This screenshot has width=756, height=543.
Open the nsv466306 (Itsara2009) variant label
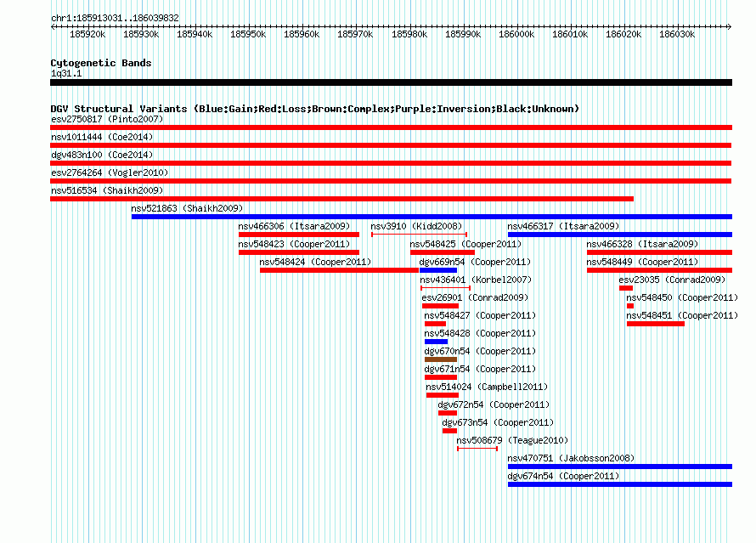click(294, 226)
